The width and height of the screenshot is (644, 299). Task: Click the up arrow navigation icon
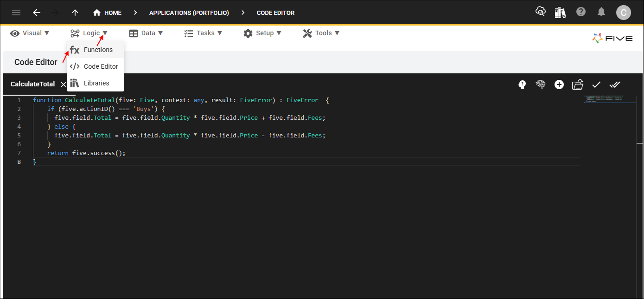75,13
